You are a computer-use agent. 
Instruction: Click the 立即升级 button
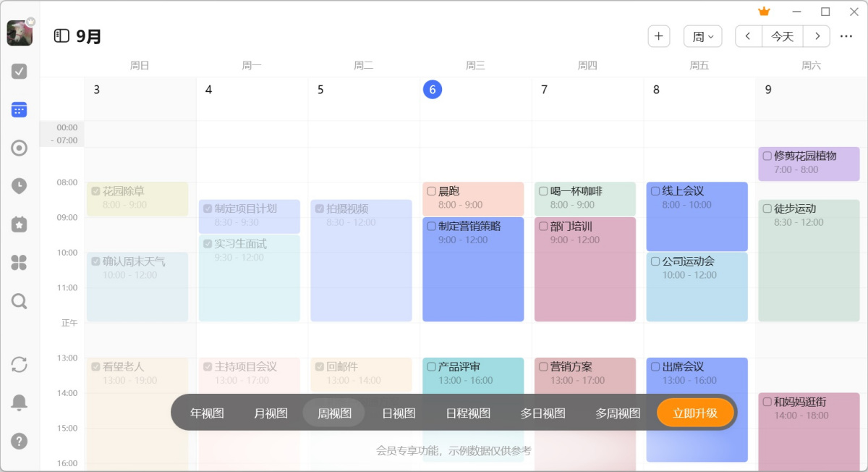(695, 413)
